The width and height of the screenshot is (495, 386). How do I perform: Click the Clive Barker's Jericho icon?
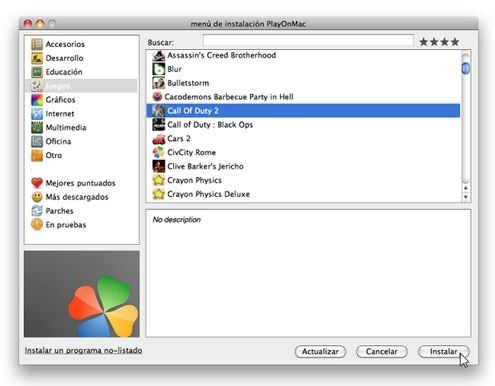[x=159, y=166]
